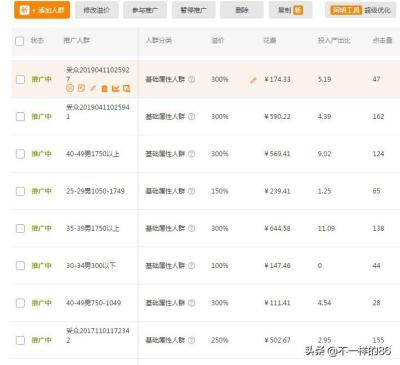Viewport: 400px width, 365px height.
Task: Click audience name 30-34男300以下
Action: [x=91, y=266]
